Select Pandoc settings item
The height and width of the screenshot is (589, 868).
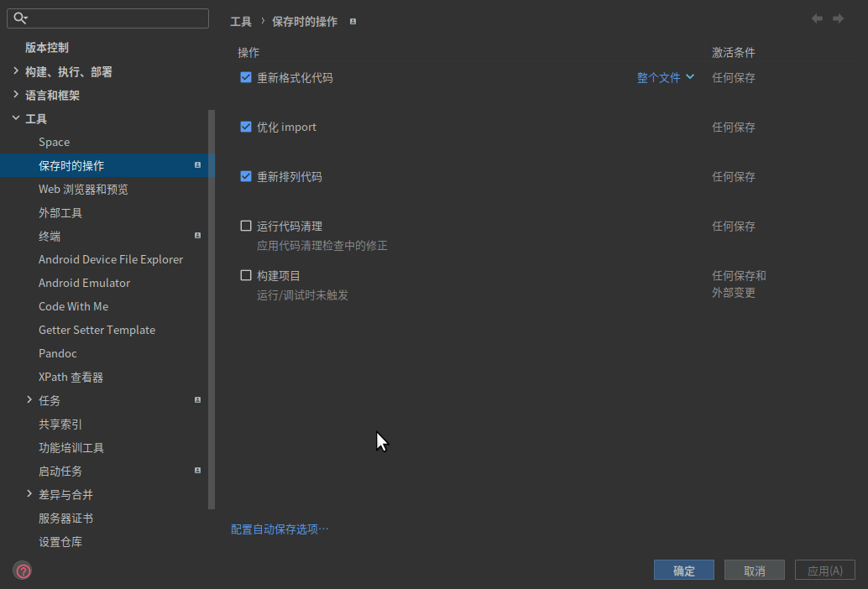point(58,353)
